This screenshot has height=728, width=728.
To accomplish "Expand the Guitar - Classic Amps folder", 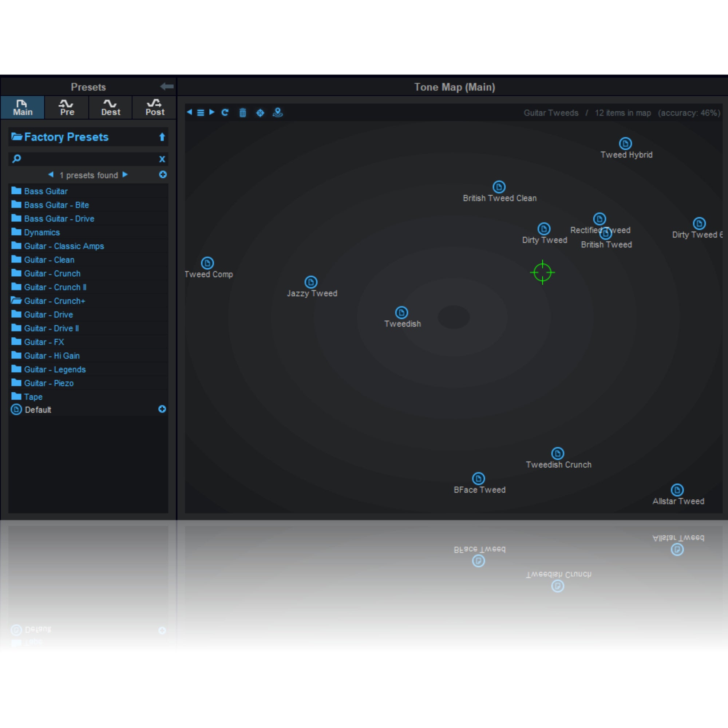I will 88,246.
